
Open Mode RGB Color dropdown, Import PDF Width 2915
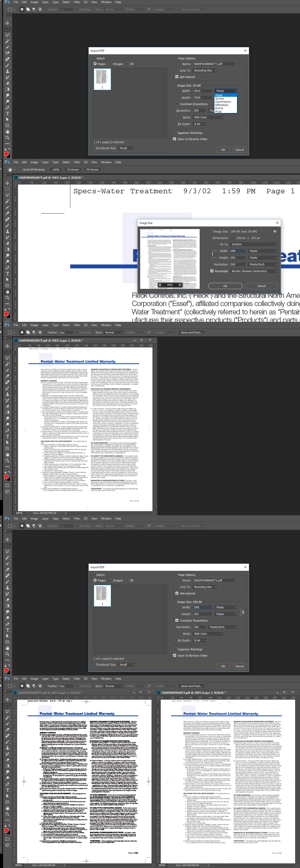point(208,117)
